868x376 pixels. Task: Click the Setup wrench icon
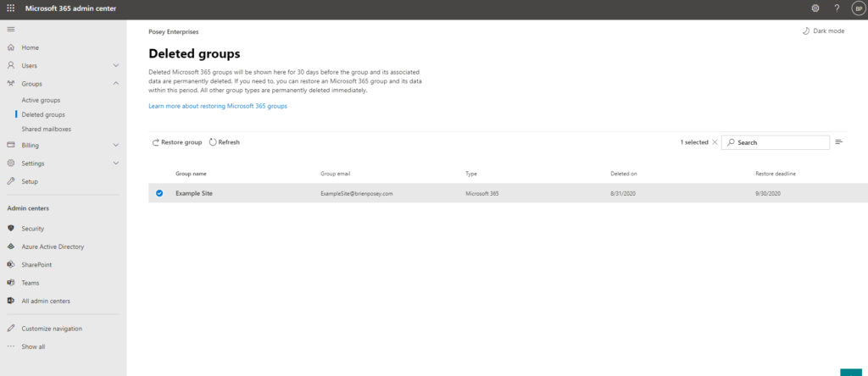(x=10, y=181)
